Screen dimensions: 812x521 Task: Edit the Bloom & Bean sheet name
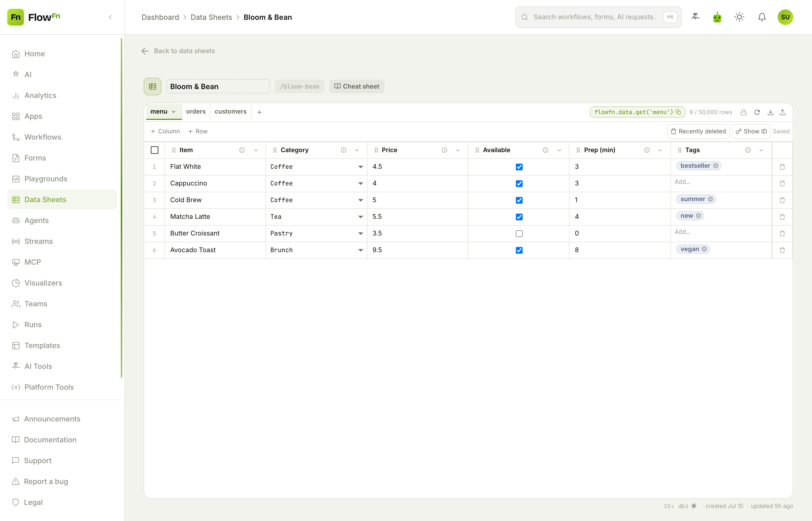[218, 86]
